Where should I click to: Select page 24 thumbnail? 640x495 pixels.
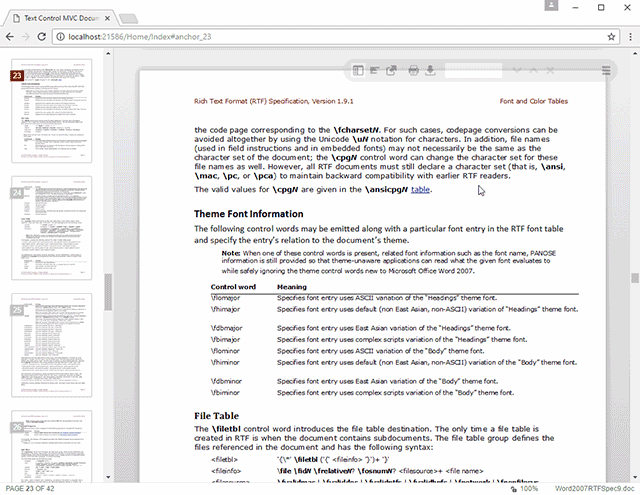coord(52,228)
